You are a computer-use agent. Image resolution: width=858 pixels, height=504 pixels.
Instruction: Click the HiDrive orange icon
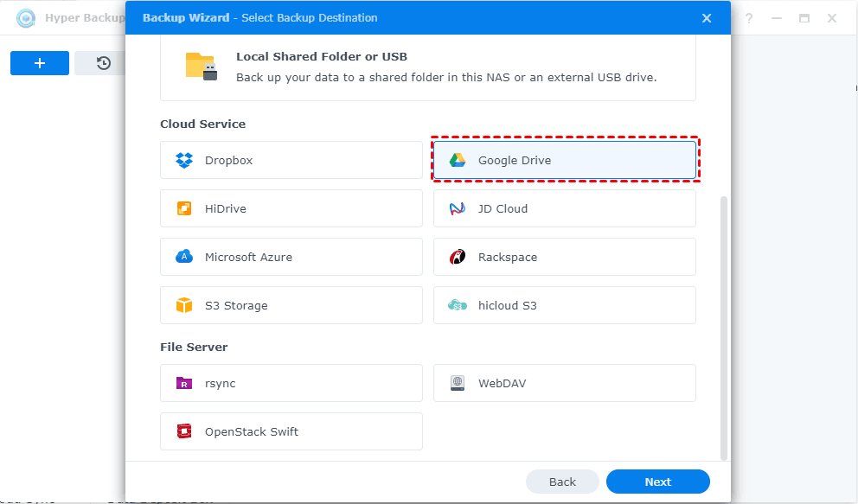184,209
